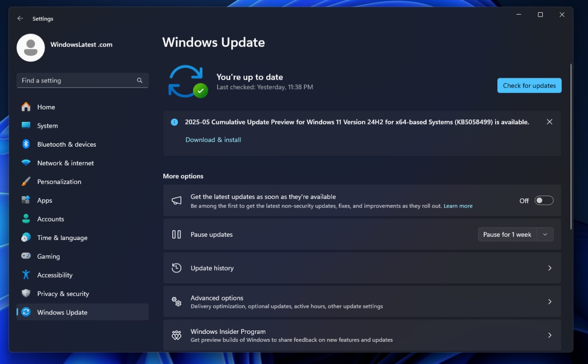Expand Advanced options with its chevron
The image size is (588, 364).
tap(550, 302)
